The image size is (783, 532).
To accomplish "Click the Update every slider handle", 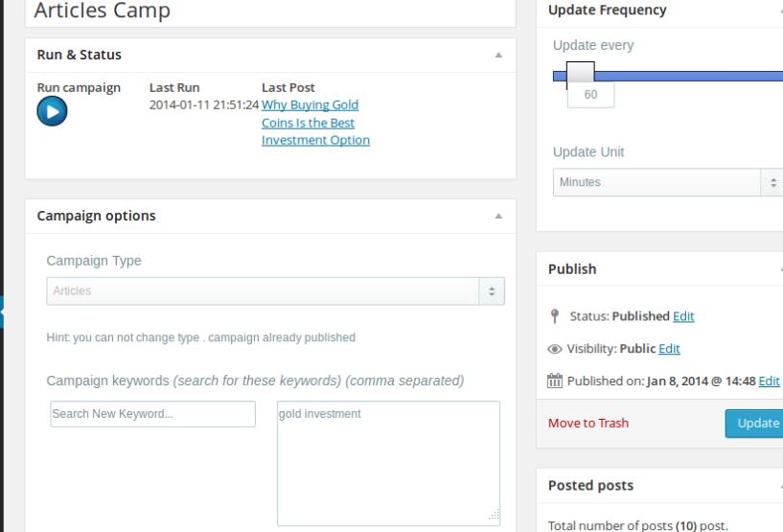I will coord(580,74).
